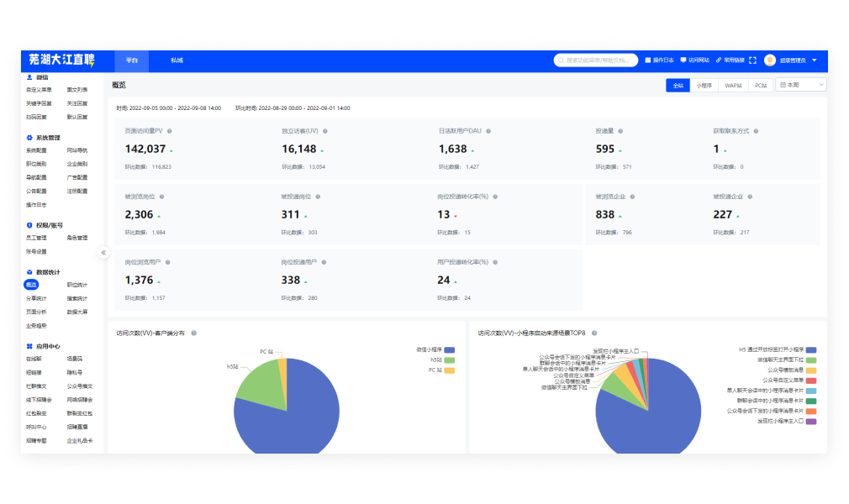Open the 本周 date range dropdown

click(x=800, y=85)
